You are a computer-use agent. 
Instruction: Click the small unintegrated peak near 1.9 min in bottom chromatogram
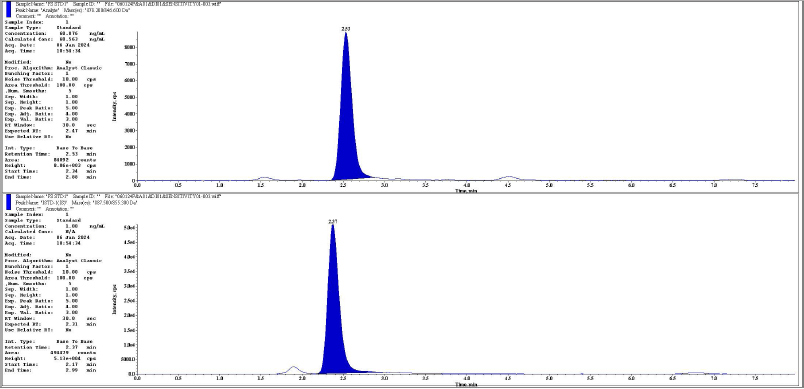293,369
